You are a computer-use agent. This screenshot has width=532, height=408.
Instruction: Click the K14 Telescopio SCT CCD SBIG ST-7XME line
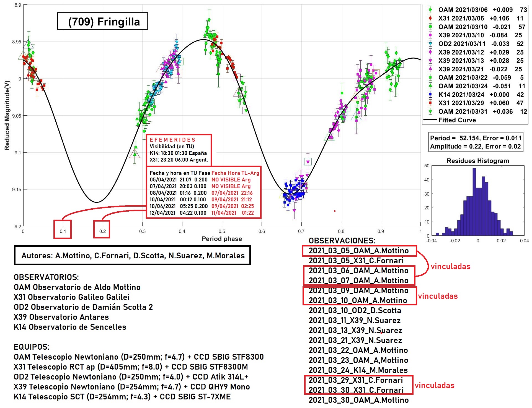click(122, 397)
